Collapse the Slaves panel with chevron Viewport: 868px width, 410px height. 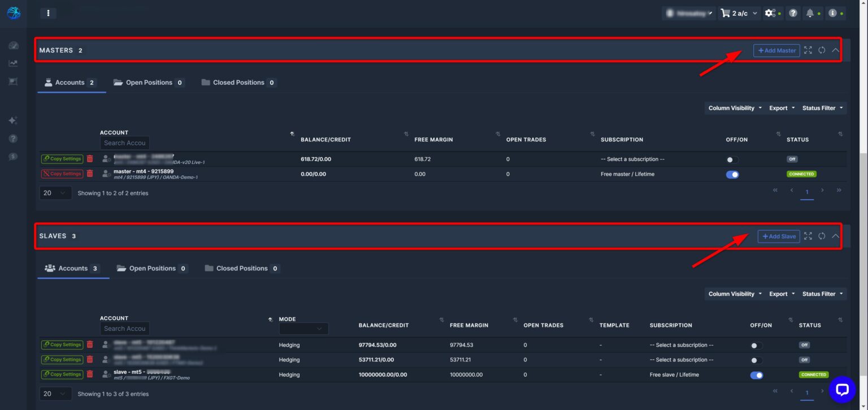click(x=835, y=236)
